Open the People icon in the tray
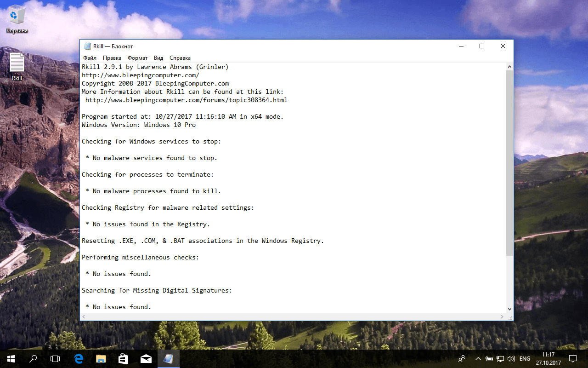This screenshot has width=588, height=368. pyautogui.click(x=462, y=359)
